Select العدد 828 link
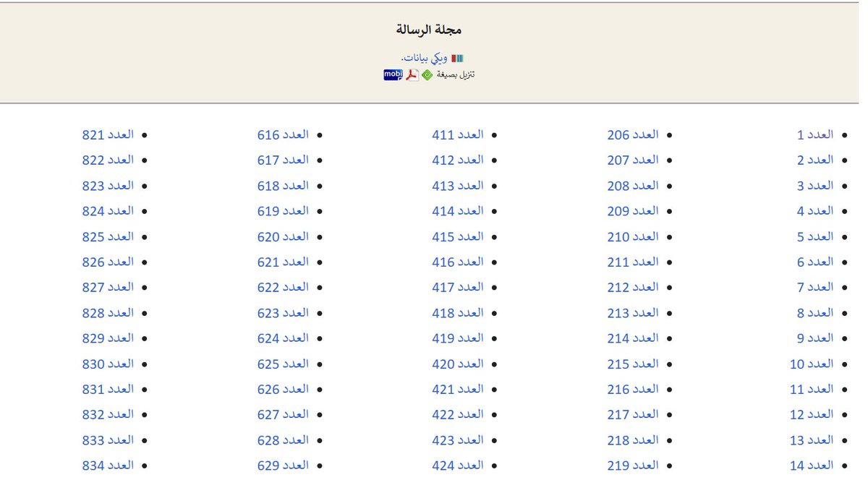 pyautogui.click(x=108, y=313)
